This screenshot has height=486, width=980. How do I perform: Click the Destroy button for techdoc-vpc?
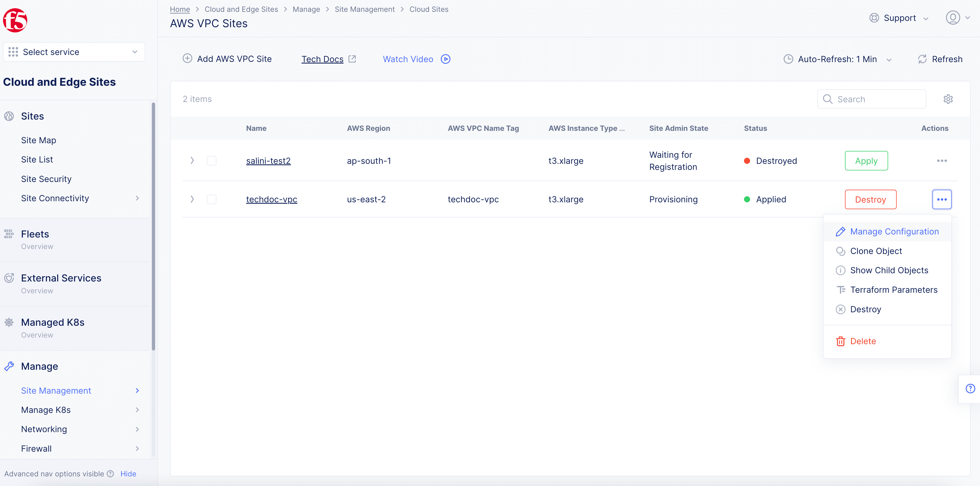(871, 199)
